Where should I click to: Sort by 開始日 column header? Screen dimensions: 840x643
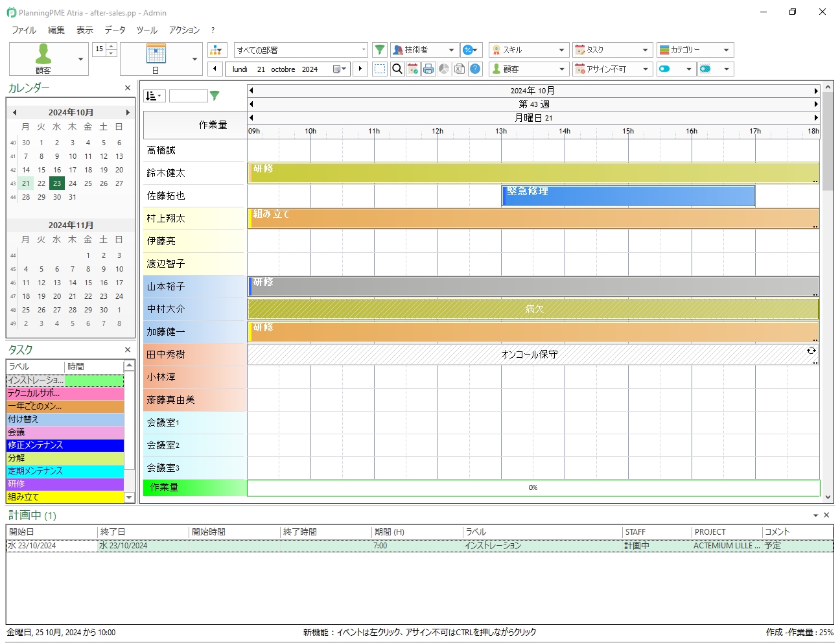click(x=52, y=532)
